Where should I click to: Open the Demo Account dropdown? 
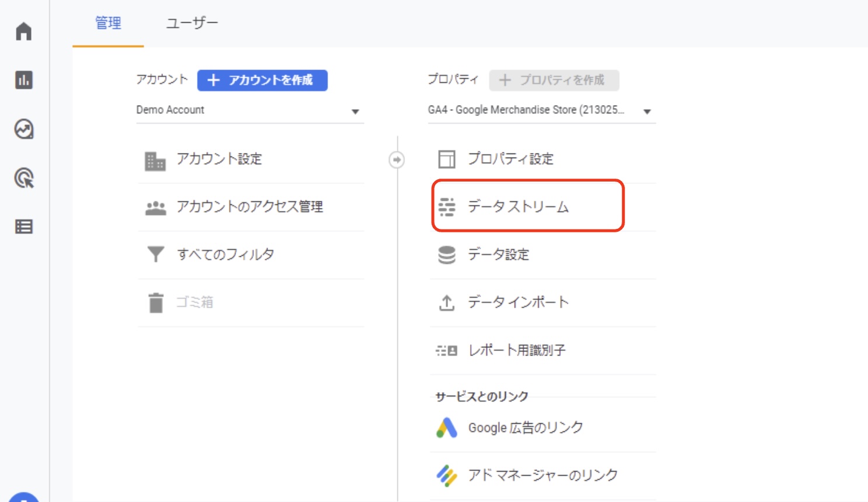250,110
